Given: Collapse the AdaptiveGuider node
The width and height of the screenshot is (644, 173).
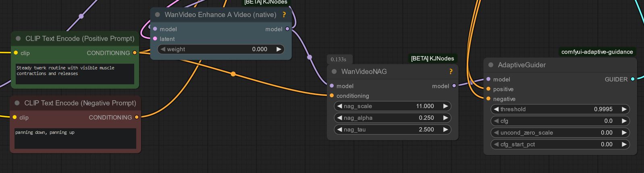Looking at the screenshot, I should coord(490,65).
